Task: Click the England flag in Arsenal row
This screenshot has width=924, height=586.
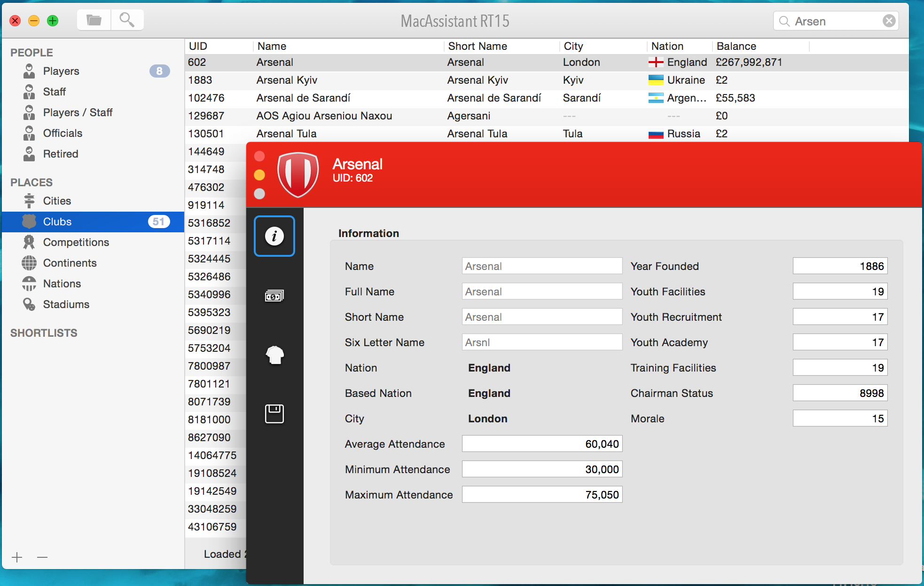Action: [x=656, y=62]
